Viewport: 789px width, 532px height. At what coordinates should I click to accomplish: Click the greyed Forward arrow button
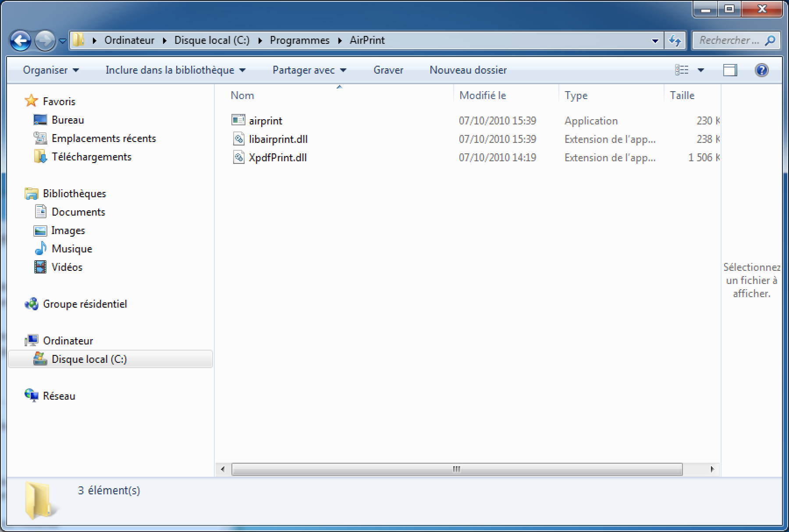coord(45,41)
